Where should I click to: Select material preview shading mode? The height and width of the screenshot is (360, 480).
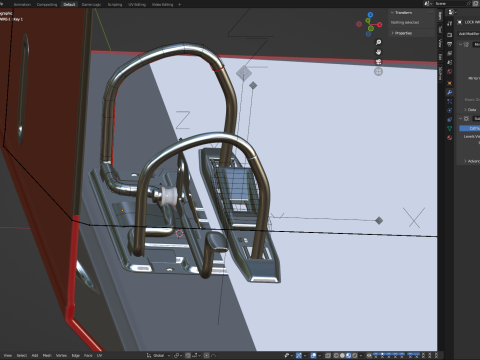pyautogui.click(x=348, y=355)
